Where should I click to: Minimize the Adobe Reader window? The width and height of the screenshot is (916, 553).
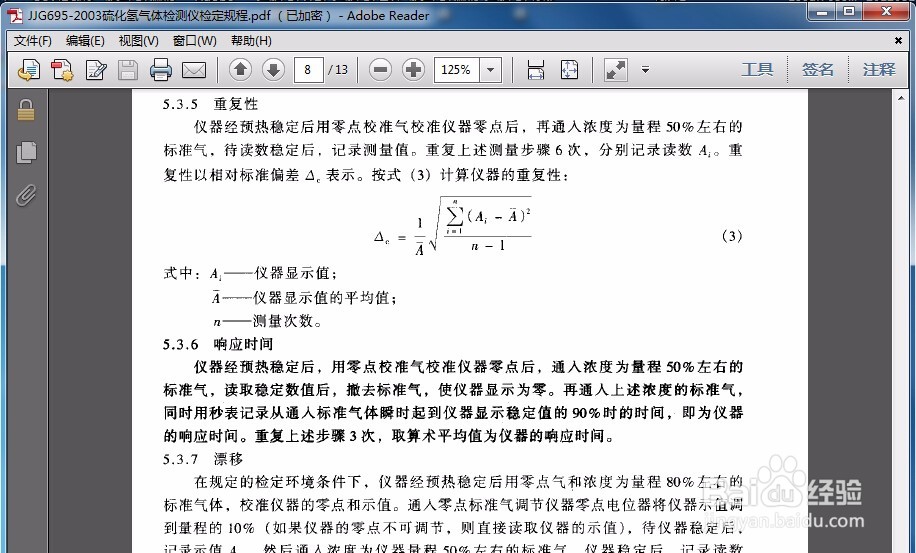[823, 11]
